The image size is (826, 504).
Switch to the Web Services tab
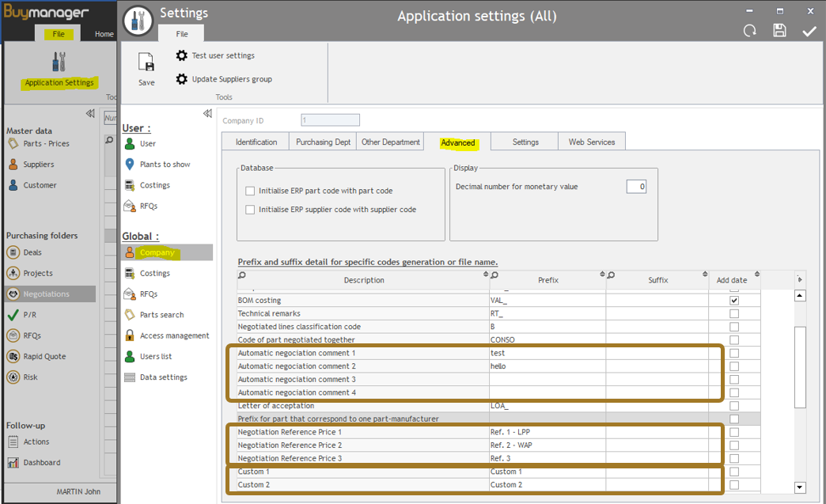tap(591, 142)
